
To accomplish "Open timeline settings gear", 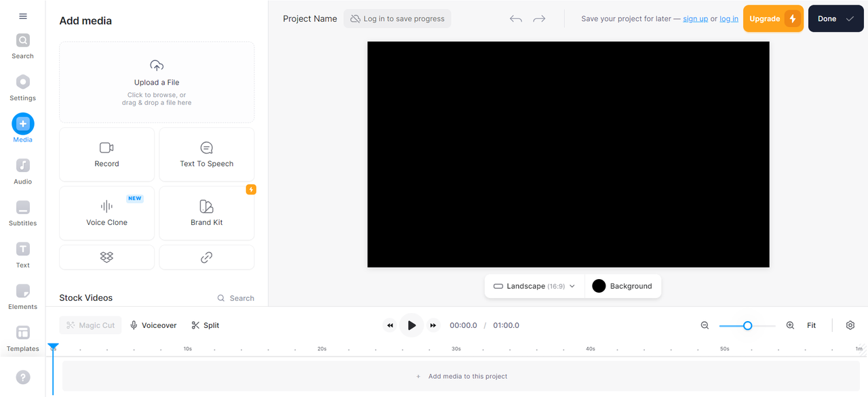I will 850,326.
